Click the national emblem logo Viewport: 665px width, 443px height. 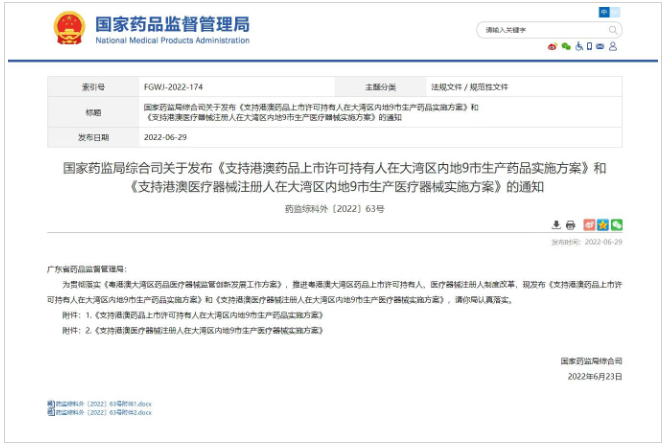(x=69, y=28)
